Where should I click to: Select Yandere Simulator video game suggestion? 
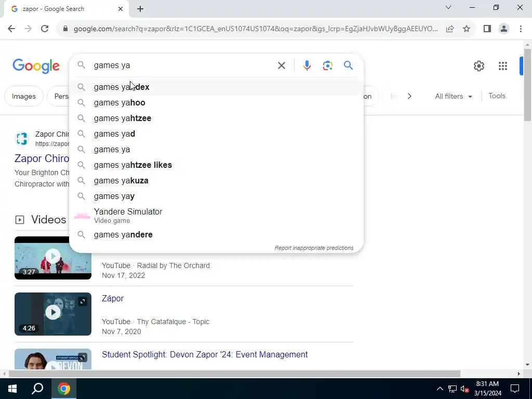click(x=216, y=216)
